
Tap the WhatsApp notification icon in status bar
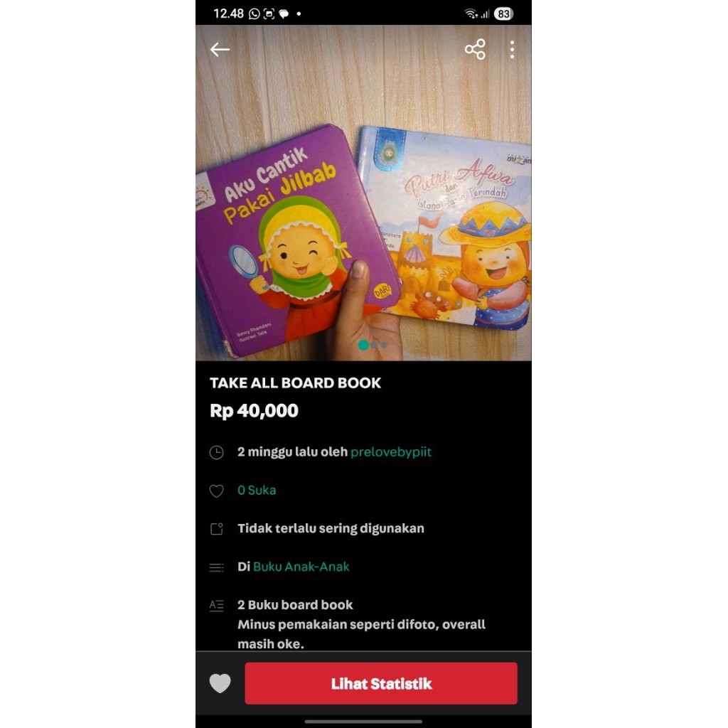255,14
